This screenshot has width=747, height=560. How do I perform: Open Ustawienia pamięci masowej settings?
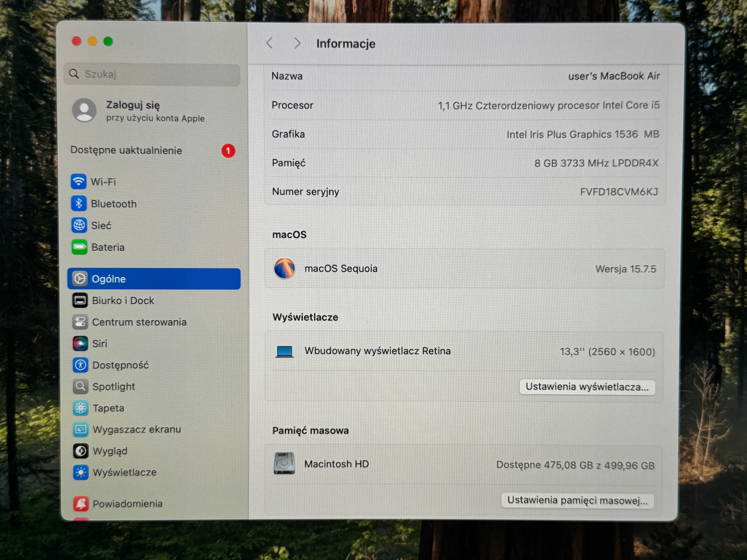[x=577, y=500]
